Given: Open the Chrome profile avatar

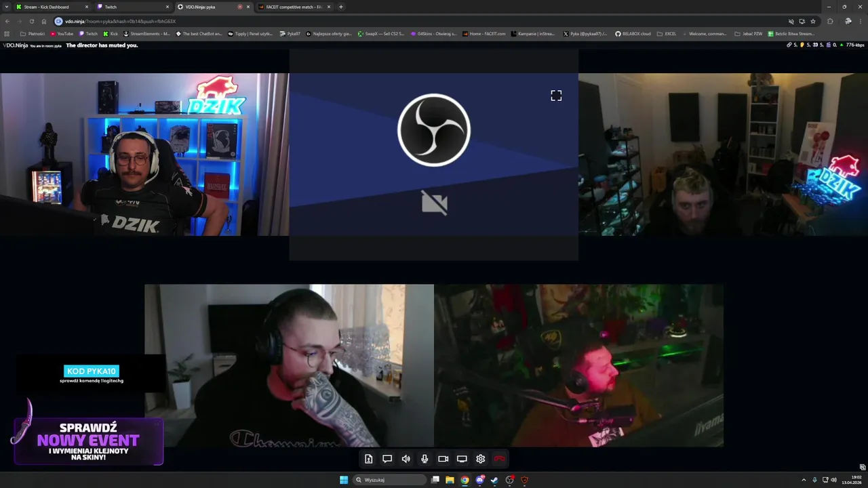Looking at the screenshot, I should tap(848, 21).
